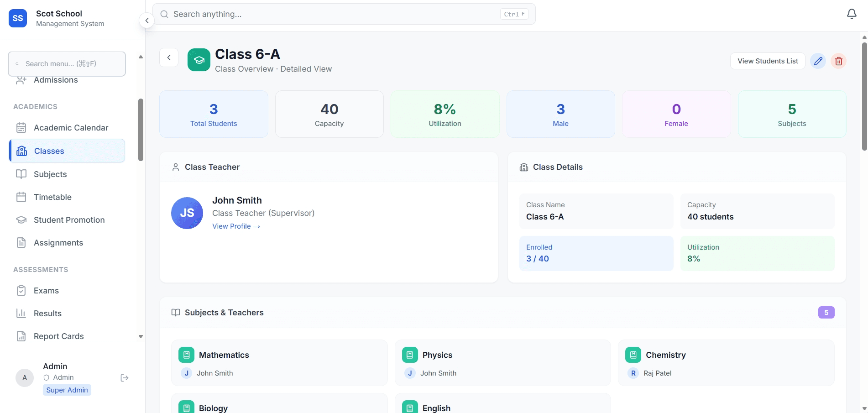Viewport: 868px width, 413px height.
Task: Click the Mathematics subject card title
Action: 224,355
